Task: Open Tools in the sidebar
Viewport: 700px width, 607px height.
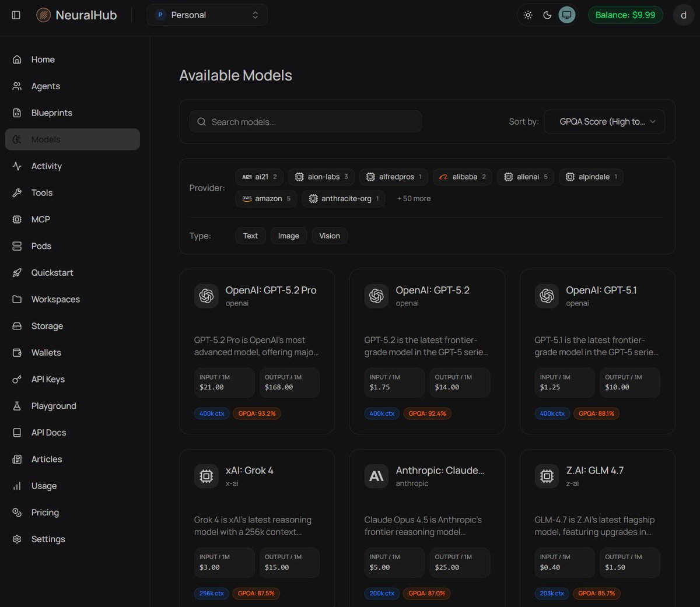Action: [x=72, y=193]
